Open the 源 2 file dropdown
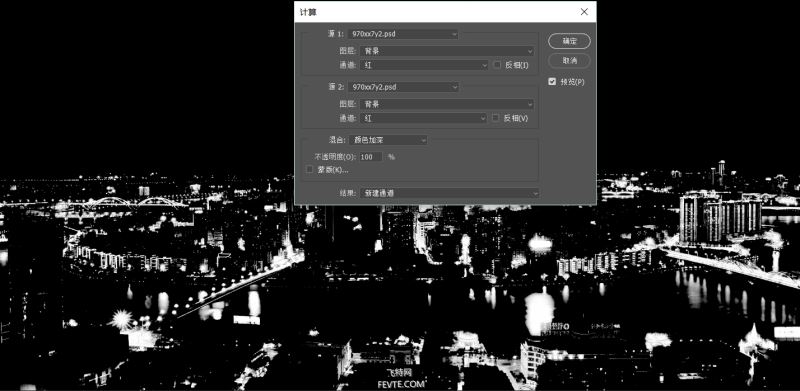This screenshot has width=800, height=391. point(403,87)
